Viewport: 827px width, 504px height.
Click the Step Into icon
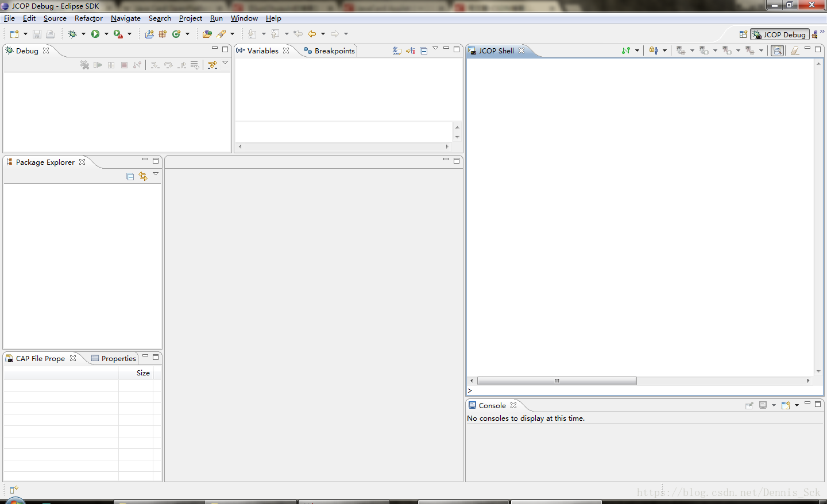coord(155,65)
